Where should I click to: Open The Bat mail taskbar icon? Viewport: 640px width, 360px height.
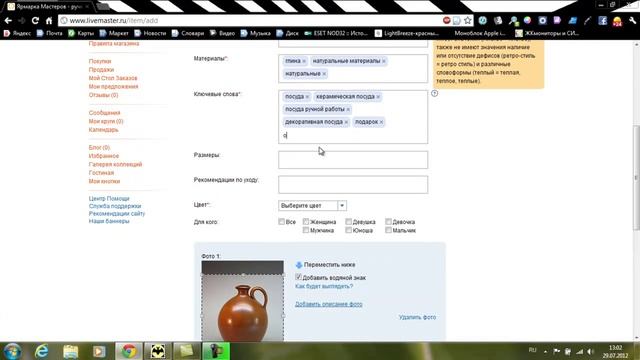(158, 351)
